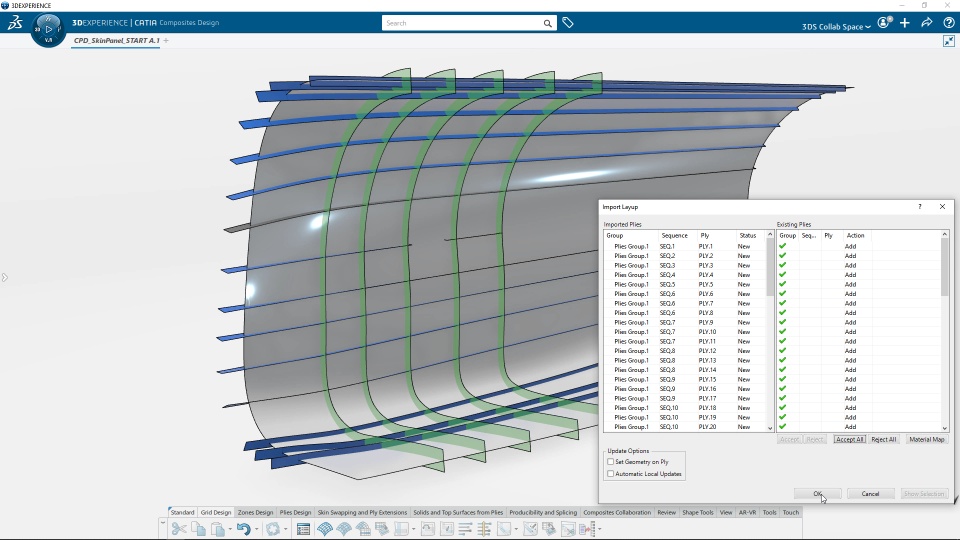Click OK in the Import Layup dialog
Image resolution: width=960 pixels, height=540 pixels.
point(817,493)
